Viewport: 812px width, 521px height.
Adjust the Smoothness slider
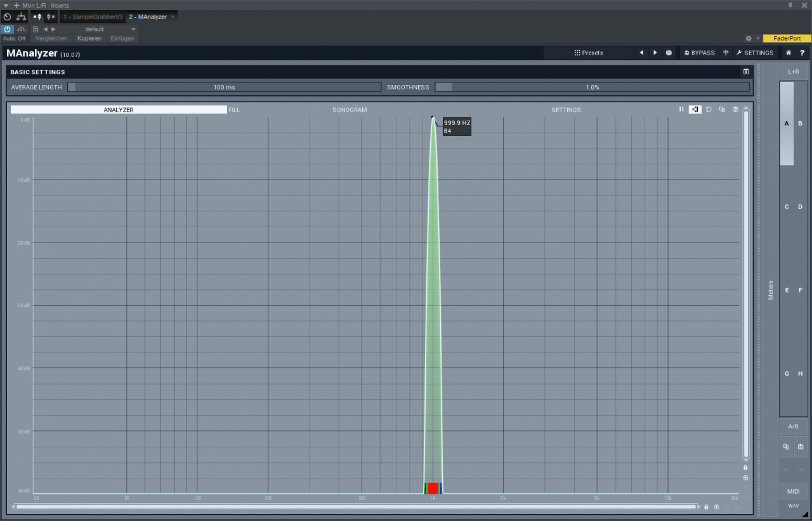(592, 87)
